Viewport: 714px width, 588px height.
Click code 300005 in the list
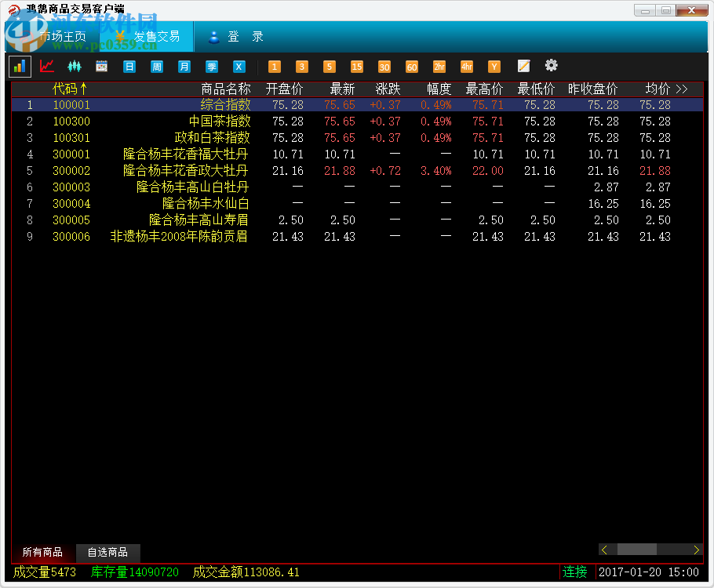point(71,220)
